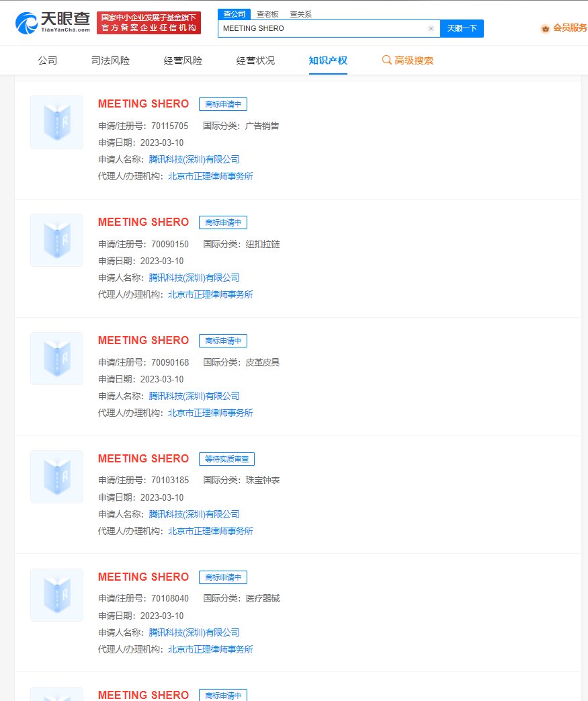Viewport: 588px width, 701px height.
Task: Click the 会员服务 crown icon
Action: point(545,29)
